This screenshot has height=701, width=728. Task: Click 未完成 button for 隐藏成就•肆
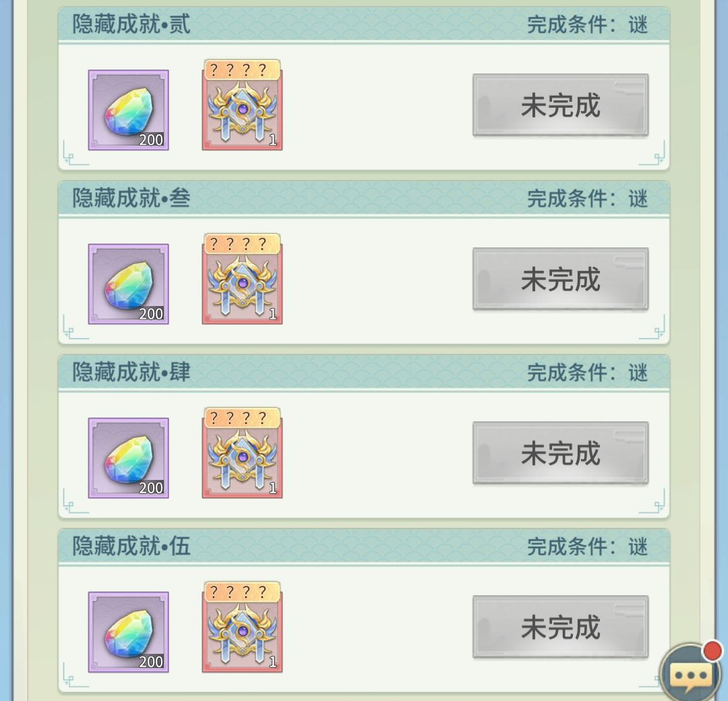click(x=560, y=453)
